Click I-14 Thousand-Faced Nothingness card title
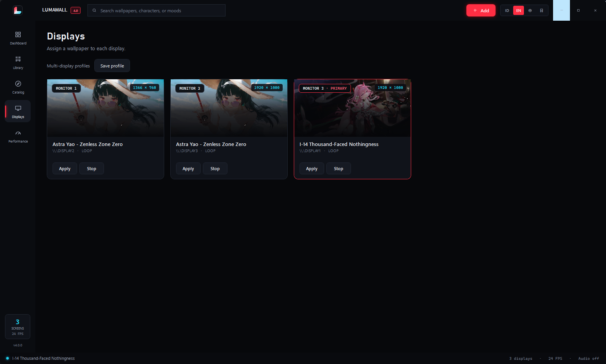 [339, 144]
